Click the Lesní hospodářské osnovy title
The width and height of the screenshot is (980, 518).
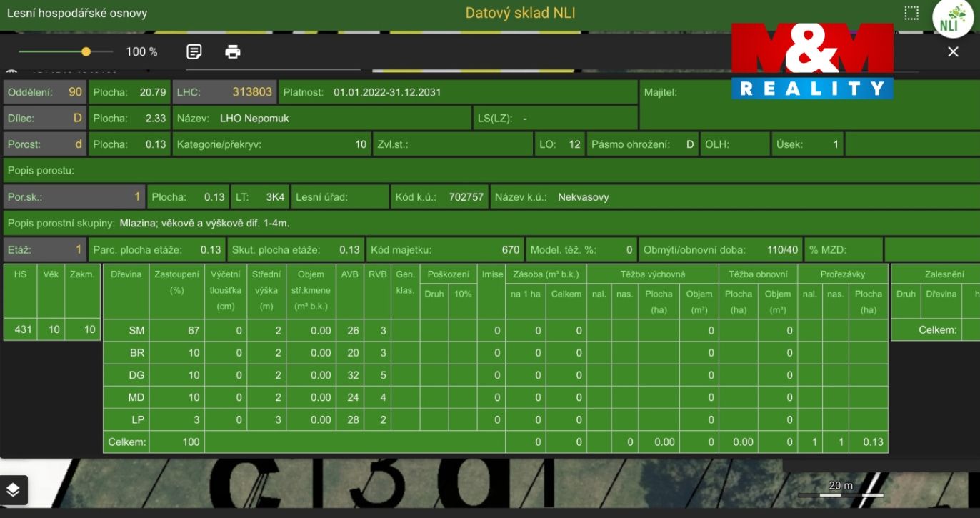pyautogui.click(x=77, y=13)
